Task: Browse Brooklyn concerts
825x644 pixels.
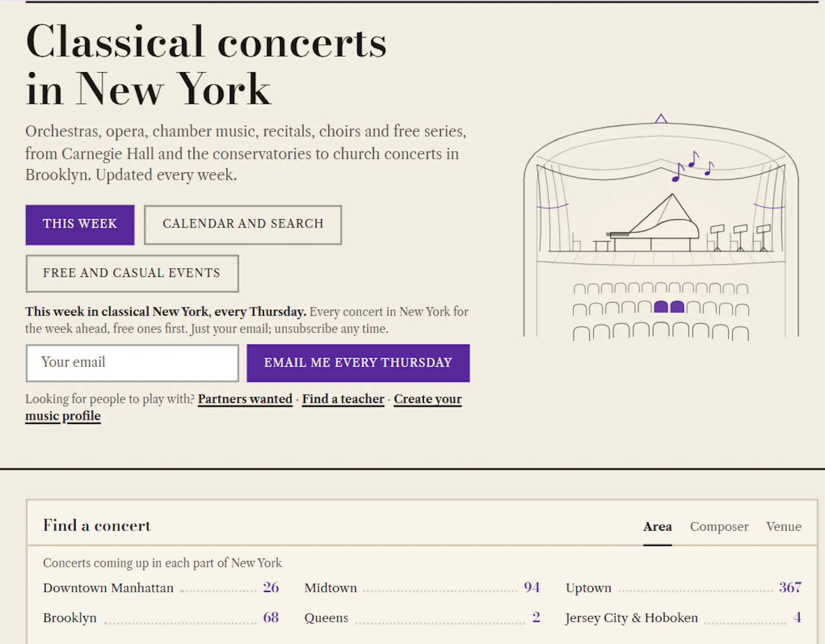Action: pyautogui.click(x=161, y=618)
